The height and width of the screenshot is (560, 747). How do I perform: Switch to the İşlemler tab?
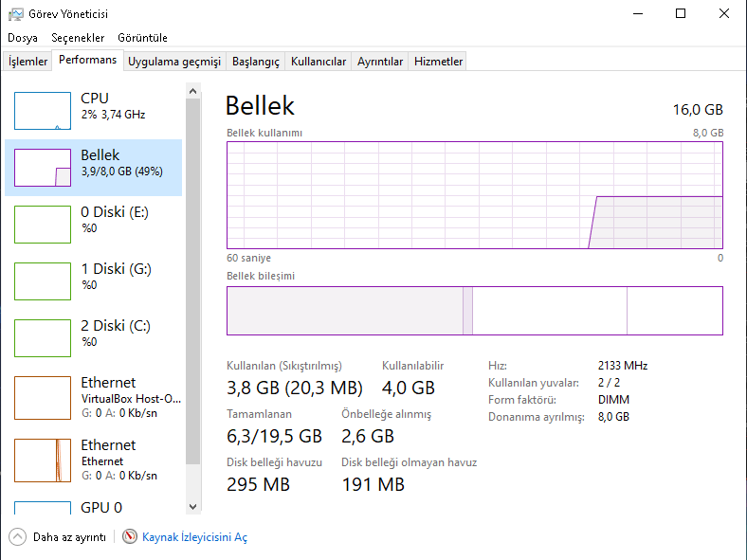pyautogui.click(x=28, y=62)
